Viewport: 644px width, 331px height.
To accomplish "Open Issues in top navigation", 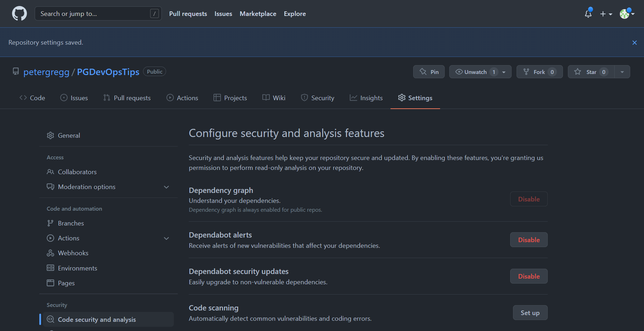I will [x=223, y=14].
